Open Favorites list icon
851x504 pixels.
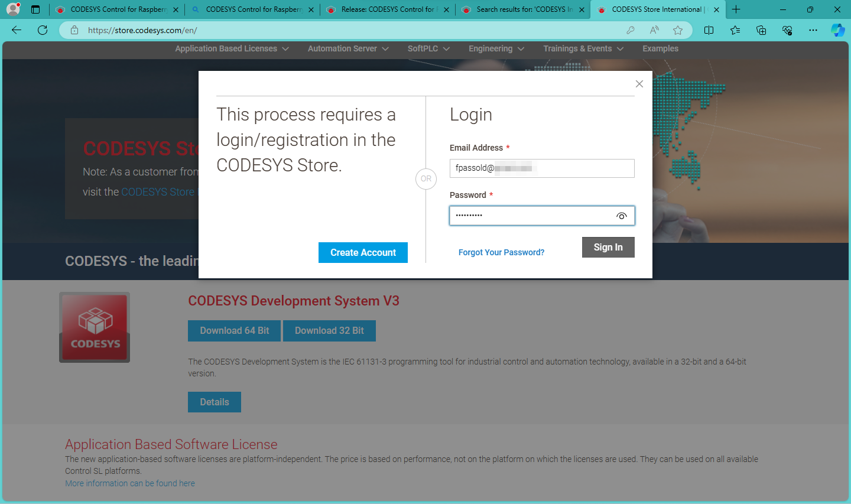pyautogui.click(x=735, y=30)
